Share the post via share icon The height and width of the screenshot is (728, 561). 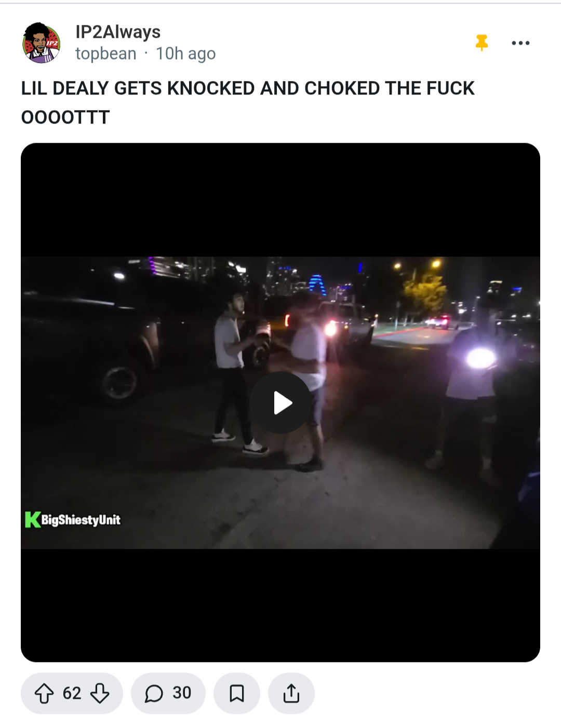point(291,693)
